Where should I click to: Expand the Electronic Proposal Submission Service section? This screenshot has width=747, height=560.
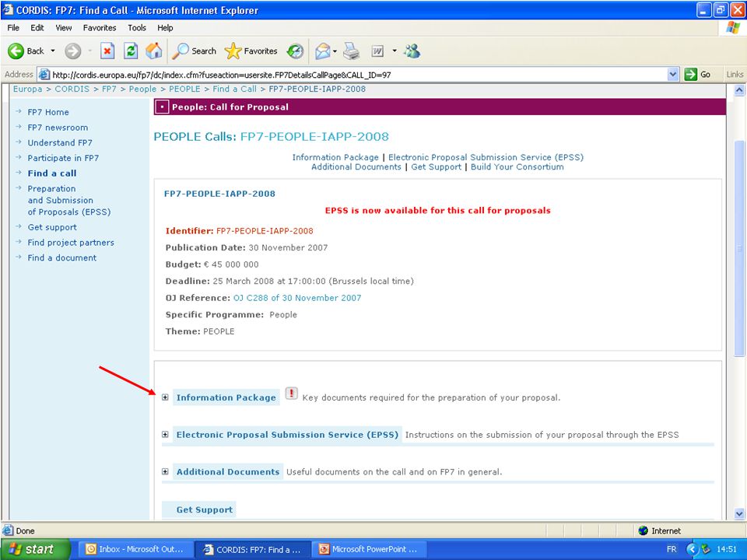click(x=165, y=434)
